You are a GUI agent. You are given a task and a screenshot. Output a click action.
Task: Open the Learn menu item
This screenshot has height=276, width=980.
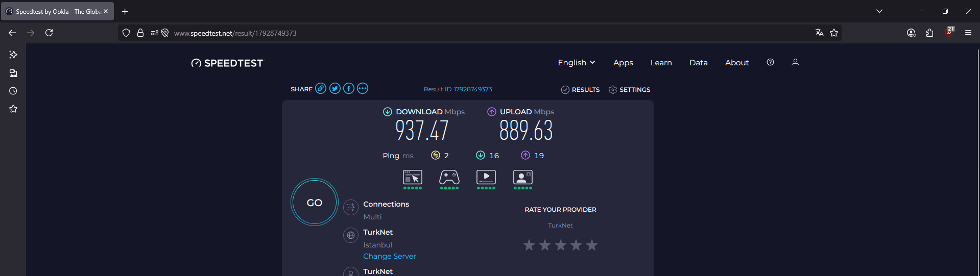[x=661, y=63]
